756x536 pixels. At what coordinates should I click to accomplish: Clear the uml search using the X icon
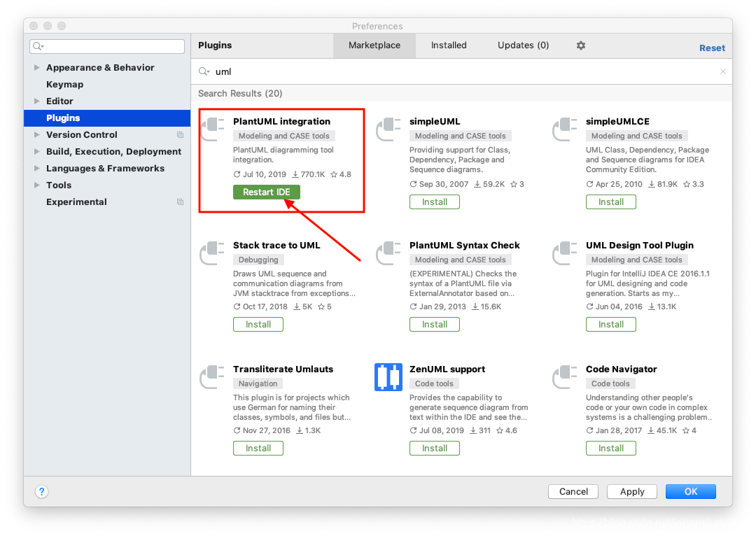(722, 71)
